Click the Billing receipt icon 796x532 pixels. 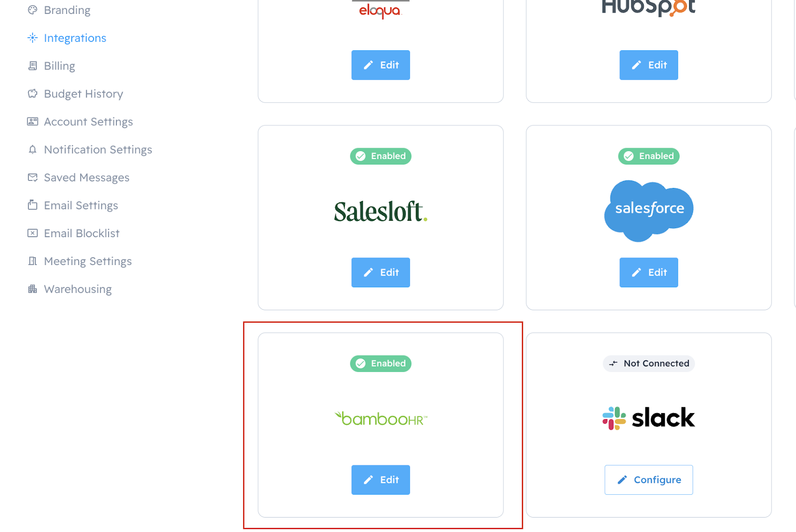click(32, 66)
